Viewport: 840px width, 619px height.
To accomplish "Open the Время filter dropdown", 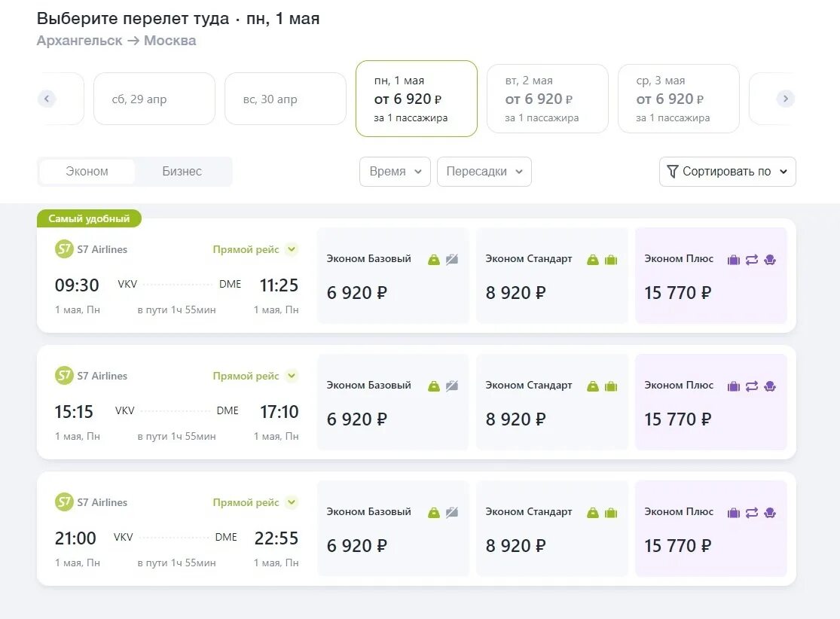I will [x=395, y=172].
